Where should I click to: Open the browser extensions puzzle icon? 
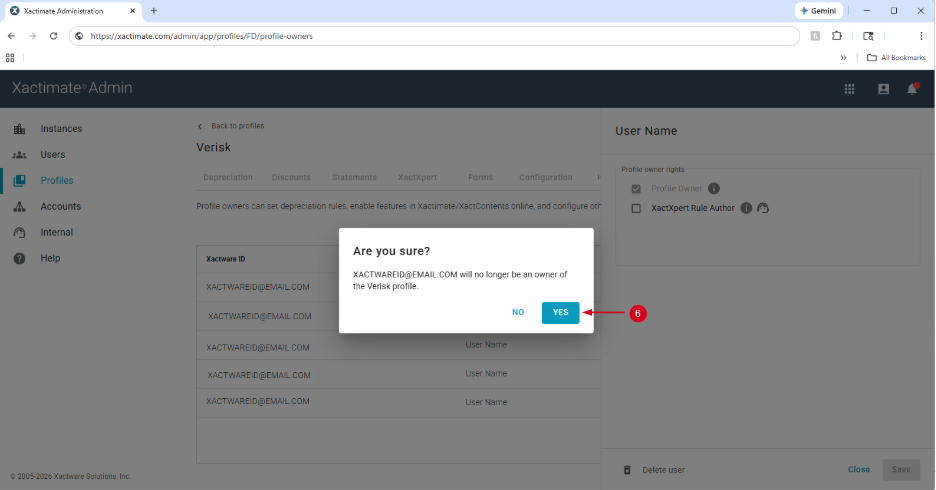pos(837,36)
